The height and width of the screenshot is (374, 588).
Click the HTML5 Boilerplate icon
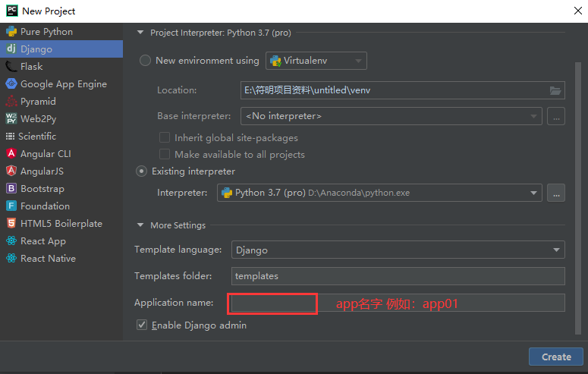click(11, 223)
